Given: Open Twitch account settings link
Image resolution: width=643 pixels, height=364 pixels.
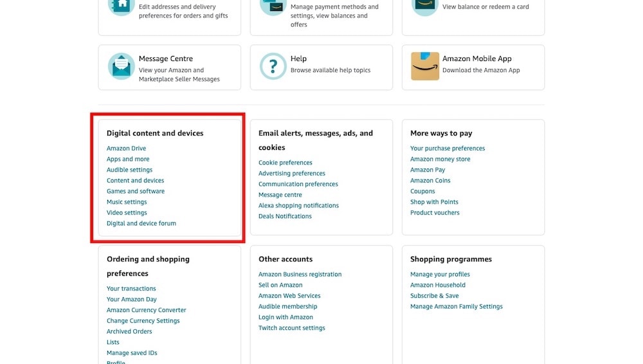Looking at the screenshot, I should point(291,328).
